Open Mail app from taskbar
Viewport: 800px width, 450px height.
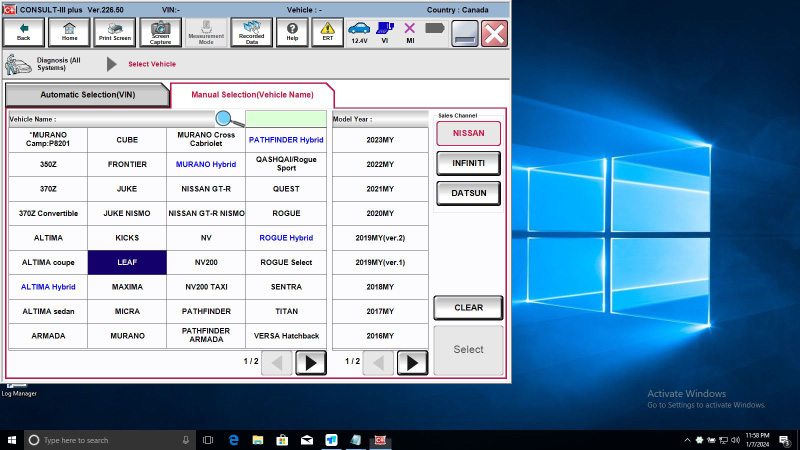[x=307, y=440]
